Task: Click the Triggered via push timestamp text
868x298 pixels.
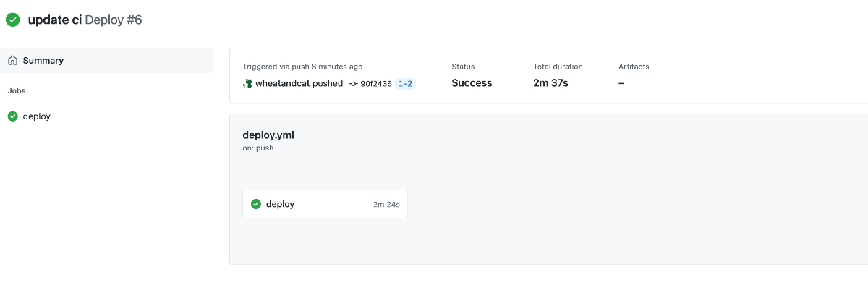Action: pos(302,67)
